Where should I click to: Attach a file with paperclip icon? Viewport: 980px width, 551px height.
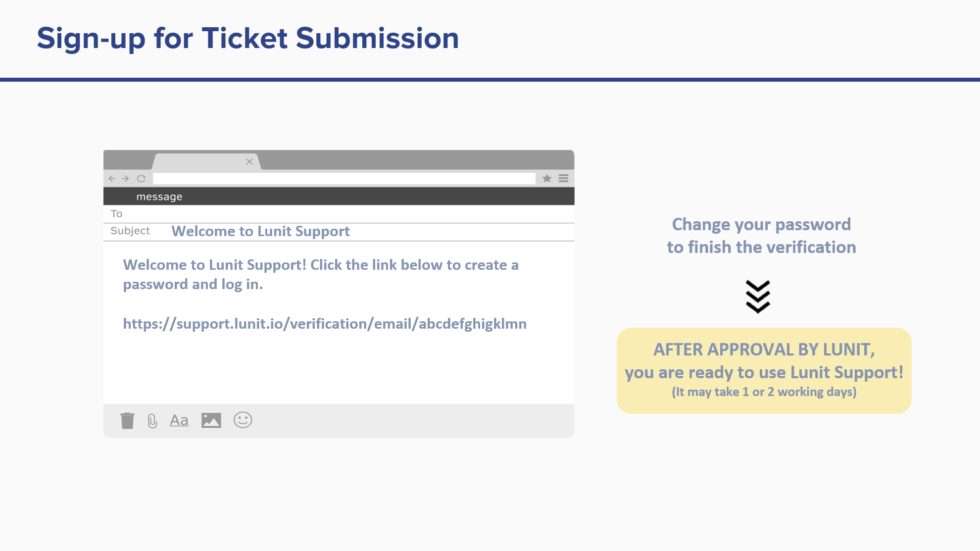[x=152, y=421]
